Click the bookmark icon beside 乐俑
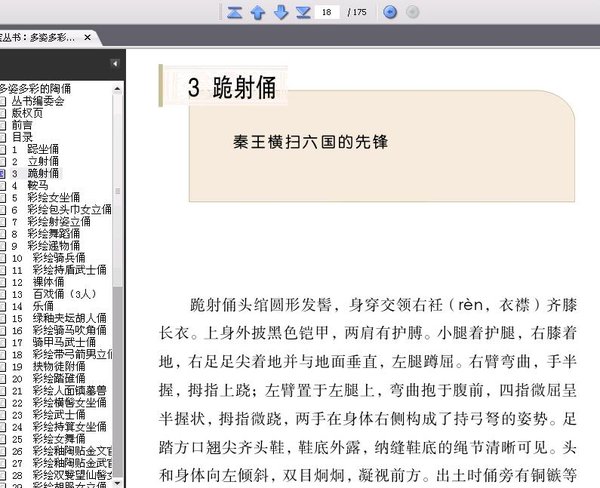Screen dimensions: 600x488 point(2,307)
